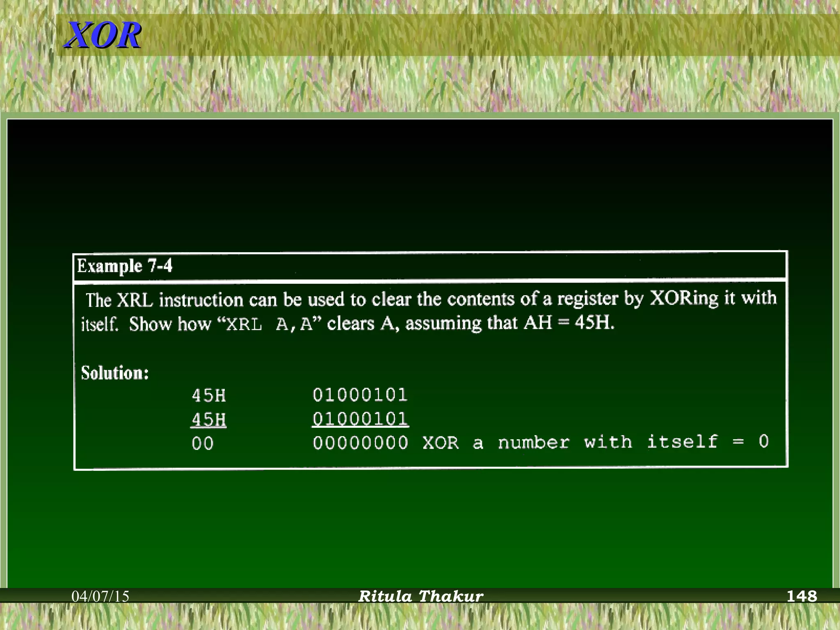The image size is (840, 630).
Task: Click the slide number 148
Action: click(x=801, y=596)
